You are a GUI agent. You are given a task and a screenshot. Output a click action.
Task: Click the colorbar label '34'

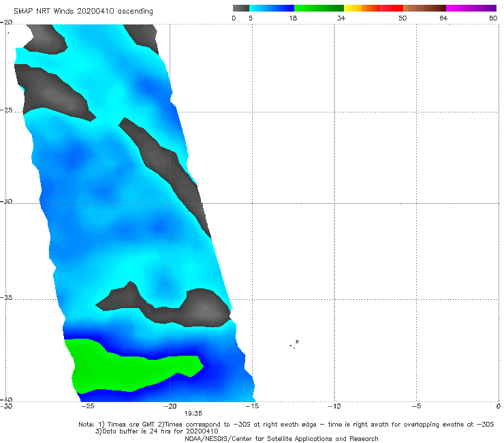[341, 18]
